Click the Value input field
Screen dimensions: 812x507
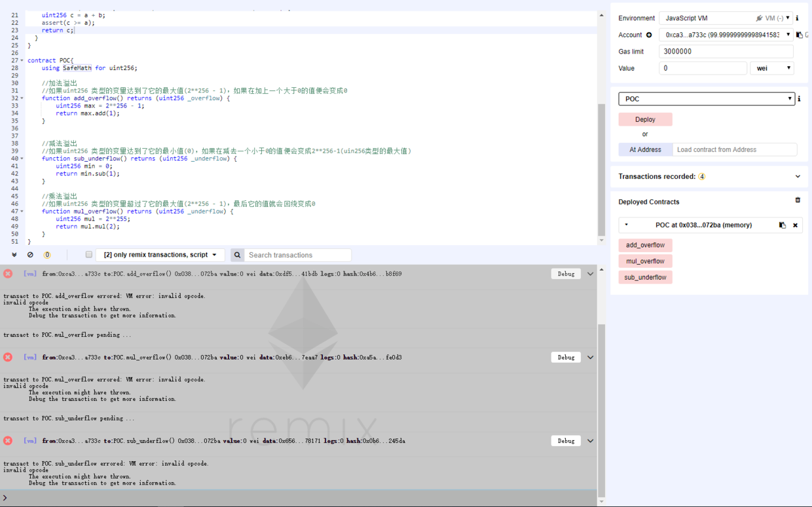coord(703,68)
